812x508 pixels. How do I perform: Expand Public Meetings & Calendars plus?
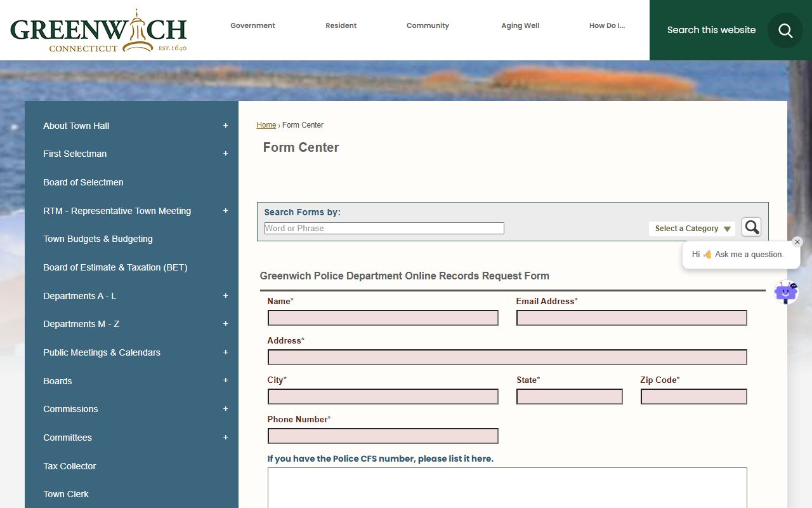[225, 352]
